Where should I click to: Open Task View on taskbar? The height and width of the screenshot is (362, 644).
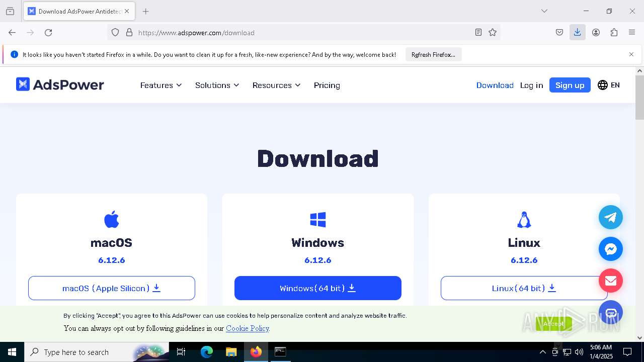click(181, 352)
